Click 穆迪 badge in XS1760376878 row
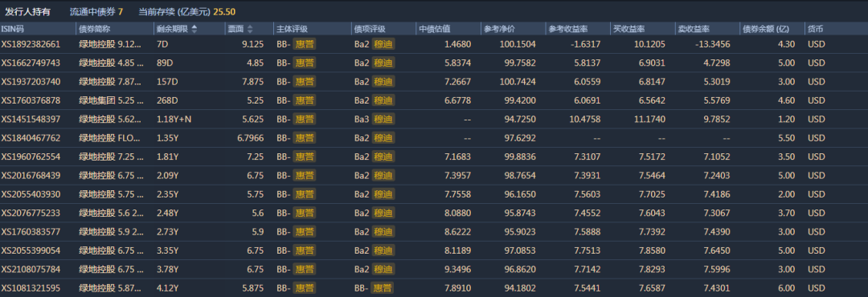Image resolution: width=868 pixels, height=297 pixels. click(384, 100)
